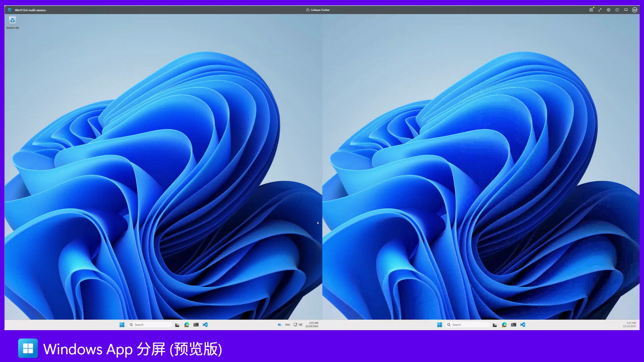This screenshot has width=644, height=362.
Task: Open File Explorer from the taskbar
Action: click(177, 324)
